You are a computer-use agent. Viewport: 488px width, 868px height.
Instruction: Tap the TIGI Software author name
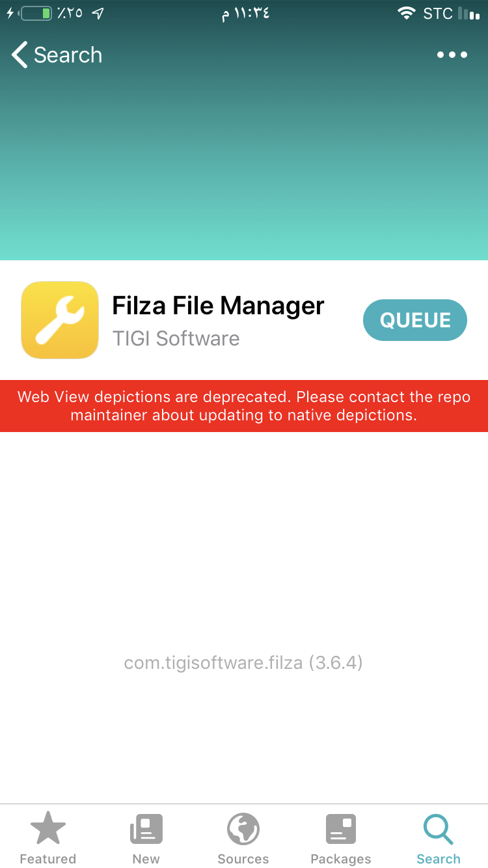pyautogui.click(x=176, y=338)
